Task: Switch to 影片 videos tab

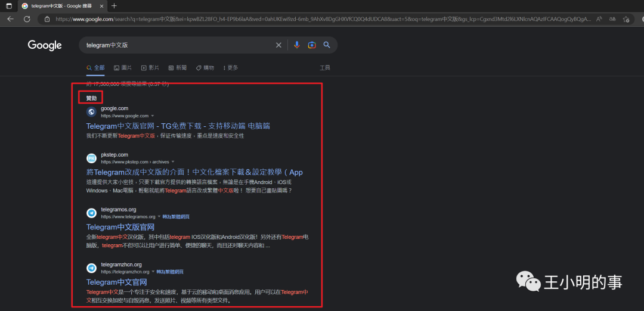Action: pyautogui.click(x=150, y=68)
